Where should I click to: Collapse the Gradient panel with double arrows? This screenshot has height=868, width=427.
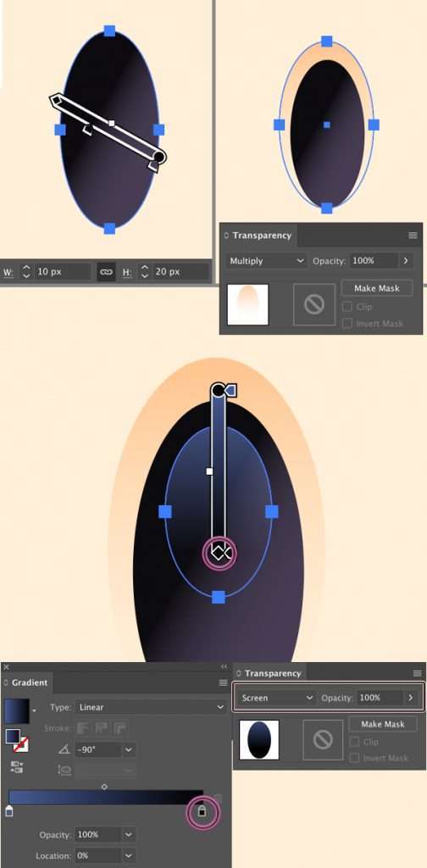coord(224,667)
